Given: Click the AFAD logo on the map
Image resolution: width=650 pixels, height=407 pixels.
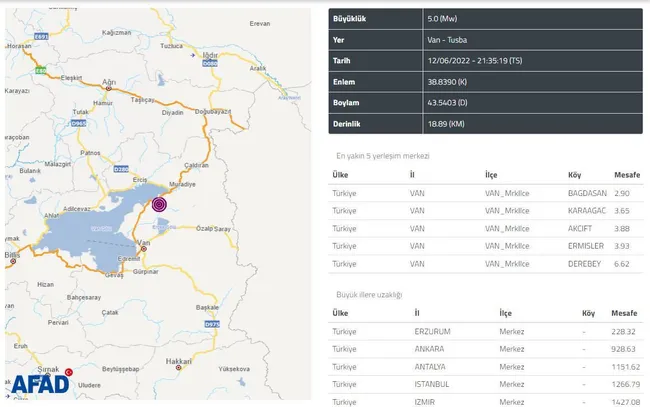Looking at the screenshot, I should (x=40, y=384).
